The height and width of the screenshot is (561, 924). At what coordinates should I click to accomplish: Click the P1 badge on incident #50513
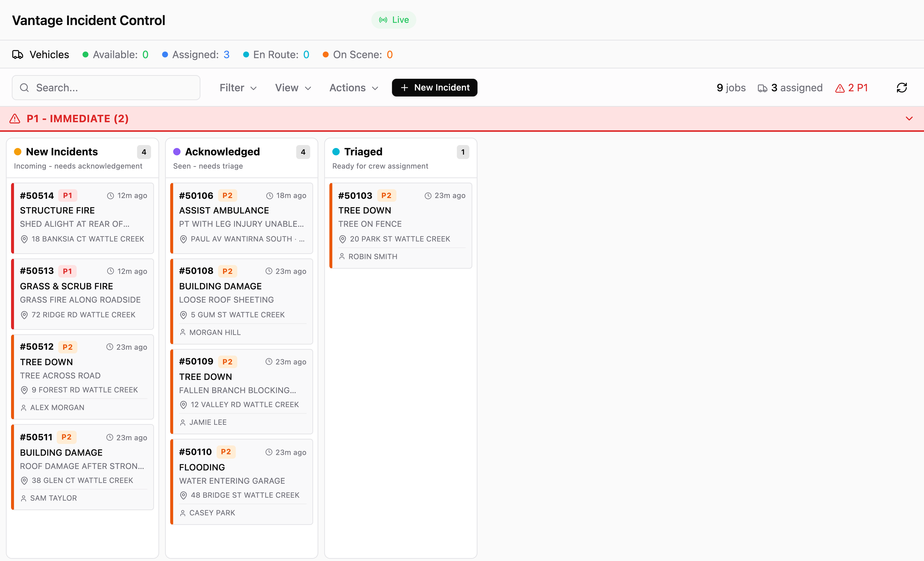tap(68, 271)
